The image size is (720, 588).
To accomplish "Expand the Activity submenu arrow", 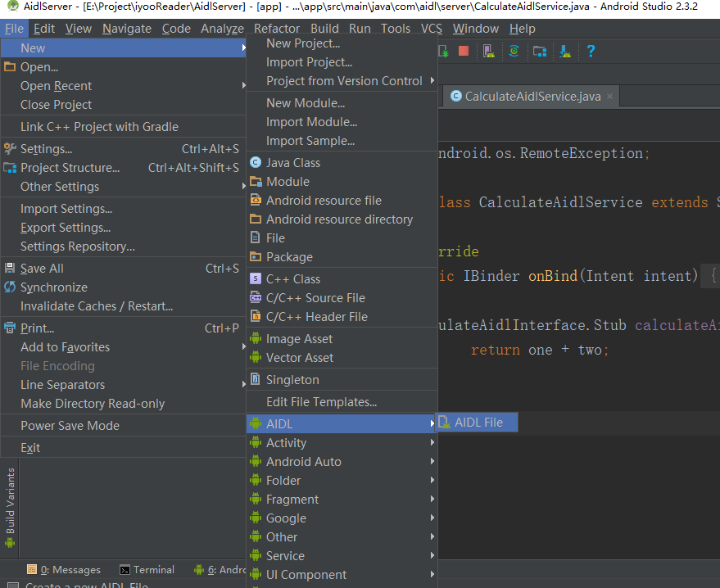I will coord(432,442).
